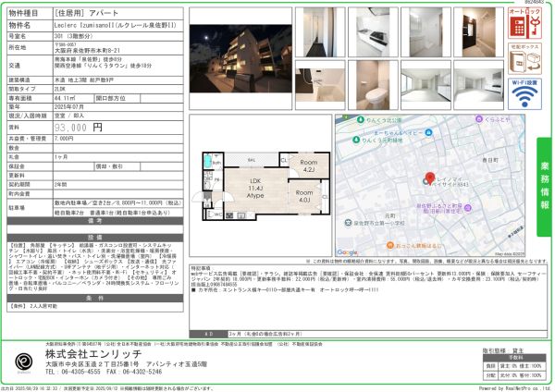
Task: Click the 株式会社エンリッチ company logo icon
Action: tap(24, 361)
